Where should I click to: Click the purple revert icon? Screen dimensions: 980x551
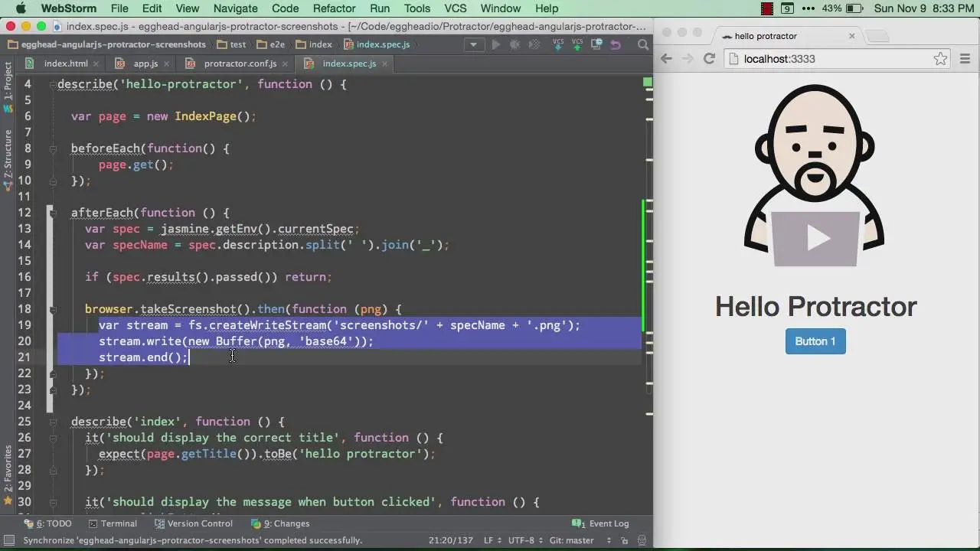pos(615,45)
